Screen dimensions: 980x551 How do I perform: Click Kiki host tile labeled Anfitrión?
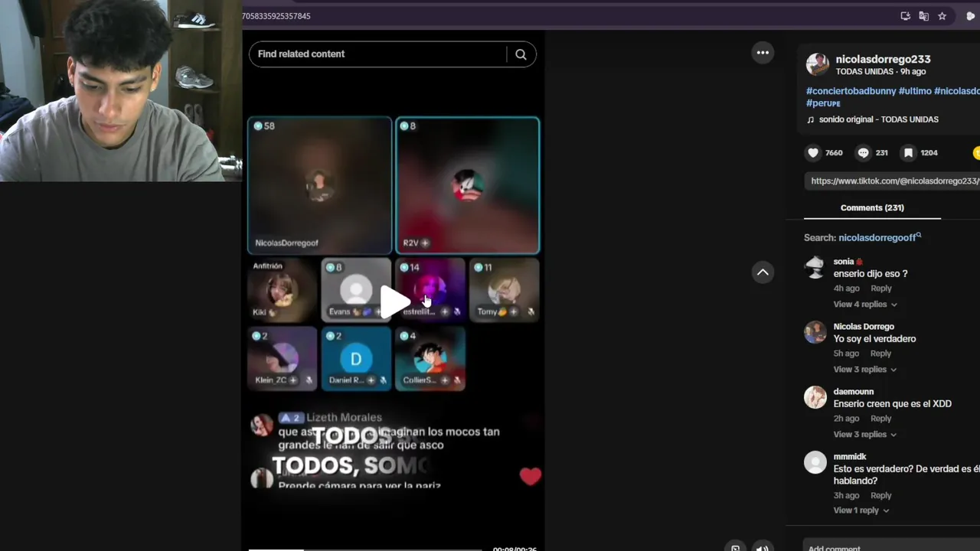(x=282, y=290)
